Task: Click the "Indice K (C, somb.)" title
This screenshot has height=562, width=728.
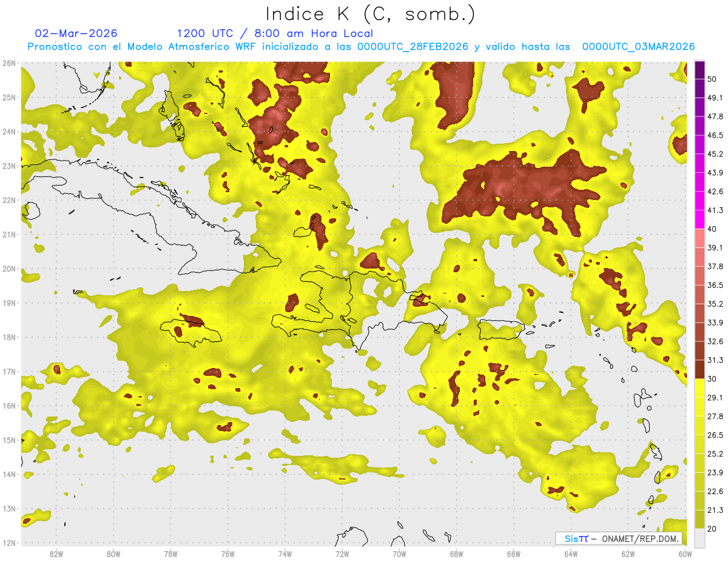Action: coord(371,13)
